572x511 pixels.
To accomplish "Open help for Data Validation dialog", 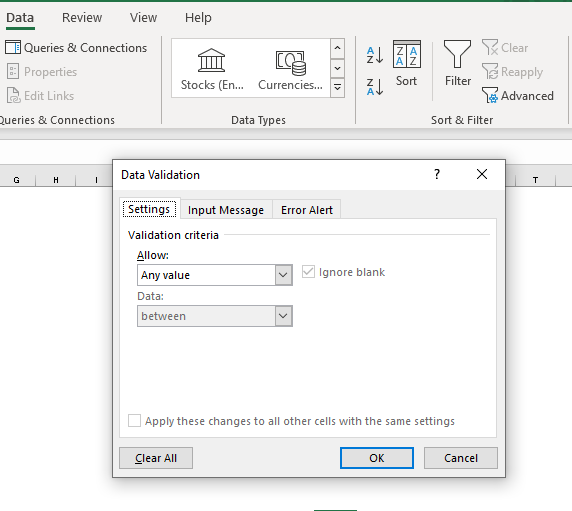I will coord(437,174).
